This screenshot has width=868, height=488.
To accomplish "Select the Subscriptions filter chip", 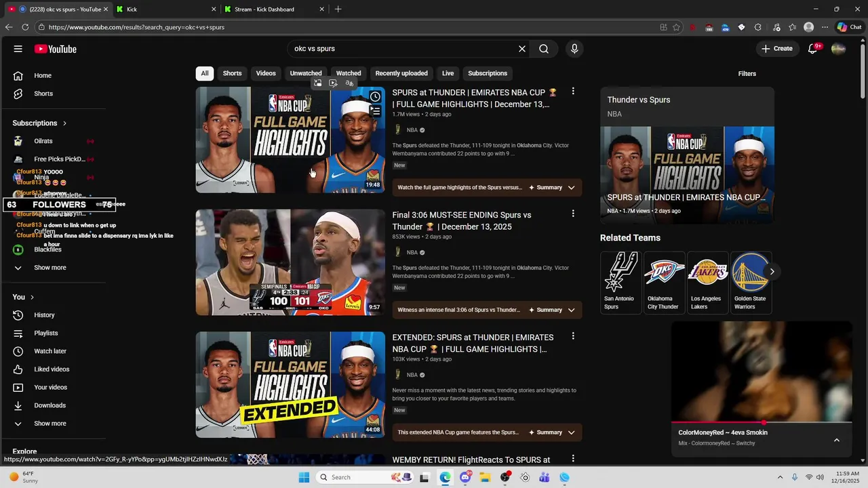I will tap(488, 73).
